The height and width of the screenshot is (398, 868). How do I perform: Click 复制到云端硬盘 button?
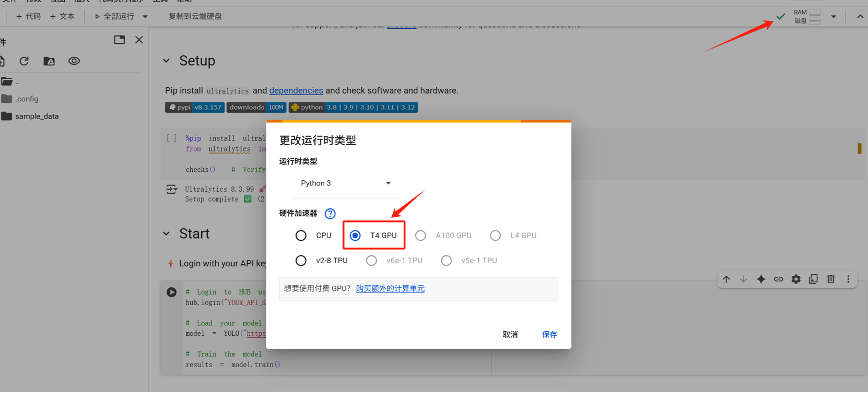pyautogui.click(x=195, y=16)
